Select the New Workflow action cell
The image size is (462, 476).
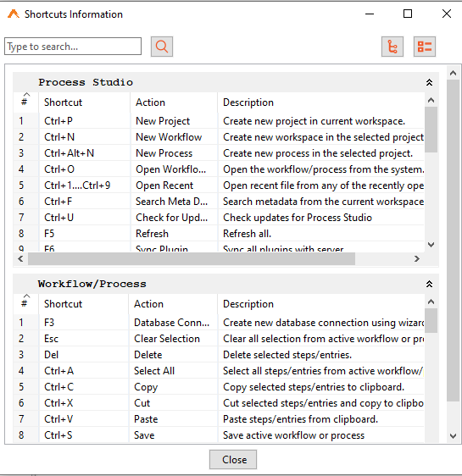point(174,137)
